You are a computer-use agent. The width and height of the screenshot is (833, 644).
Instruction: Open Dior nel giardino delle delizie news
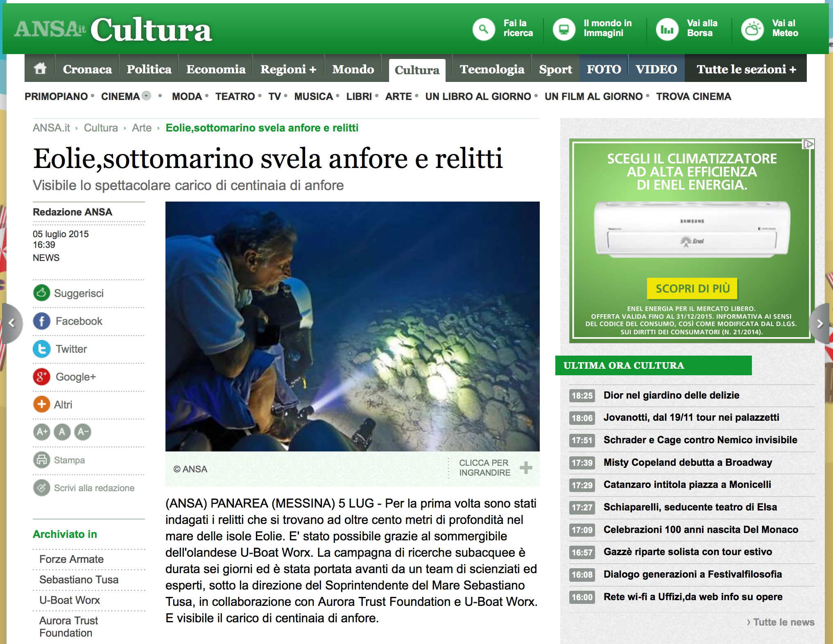pyautogui.click(x=671, y=395)
